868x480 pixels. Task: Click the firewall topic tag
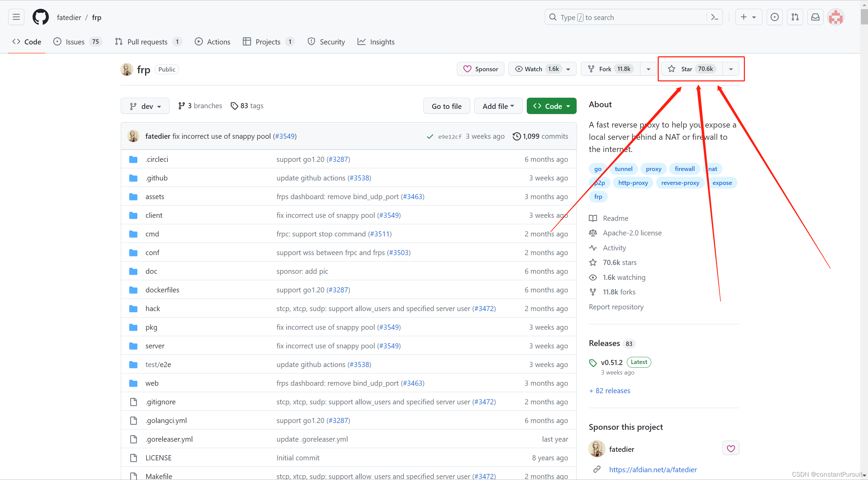(684, 169)
